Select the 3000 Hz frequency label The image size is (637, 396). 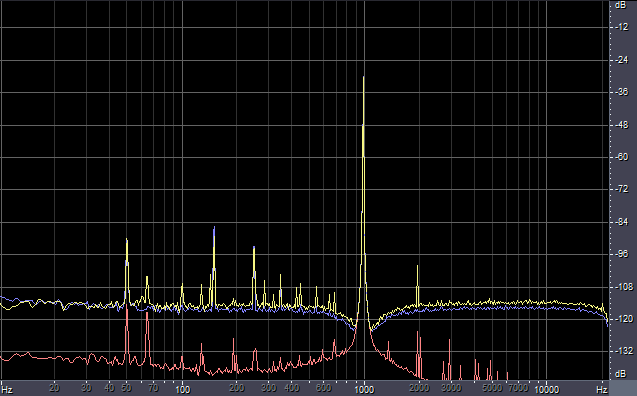pos(451,388)
